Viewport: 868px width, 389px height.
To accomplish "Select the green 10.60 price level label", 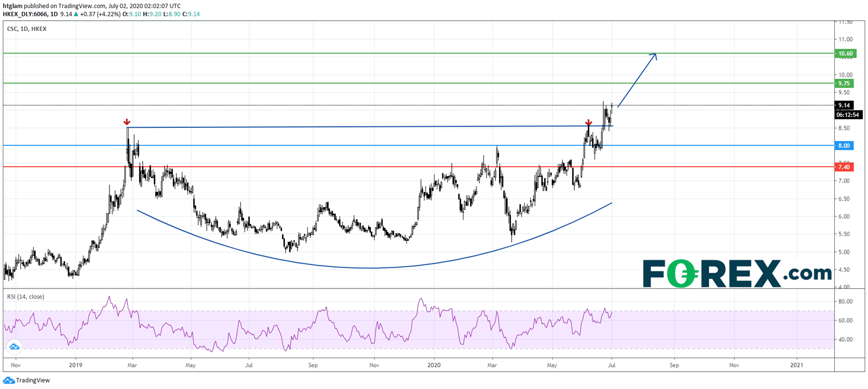I will pos(845,54).
